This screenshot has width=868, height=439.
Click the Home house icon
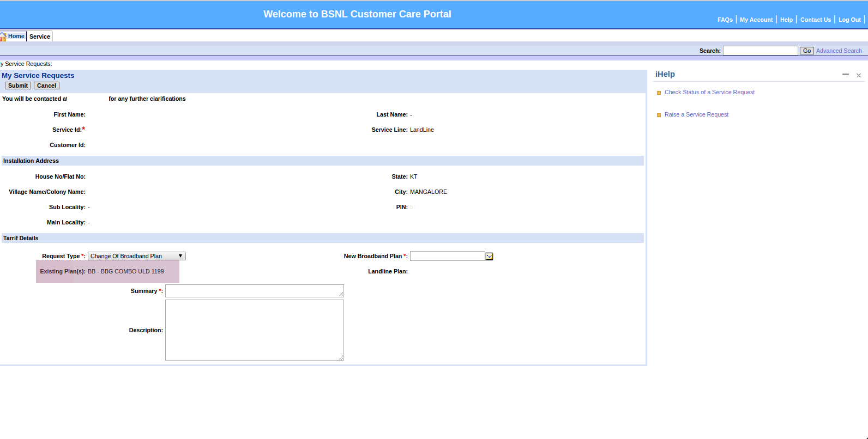pyautogui.click(x=3, y=36)
